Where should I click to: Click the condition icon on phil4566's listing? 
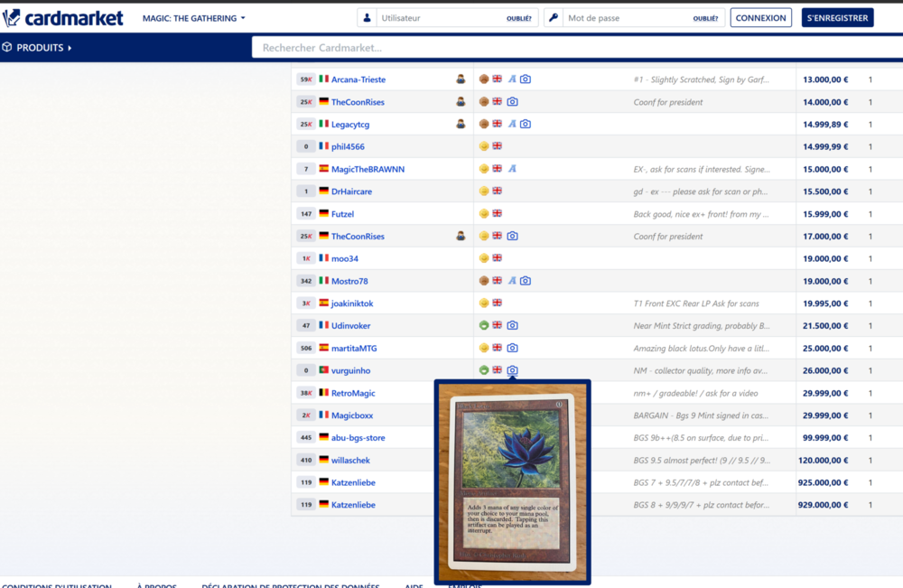pos(486,145)
